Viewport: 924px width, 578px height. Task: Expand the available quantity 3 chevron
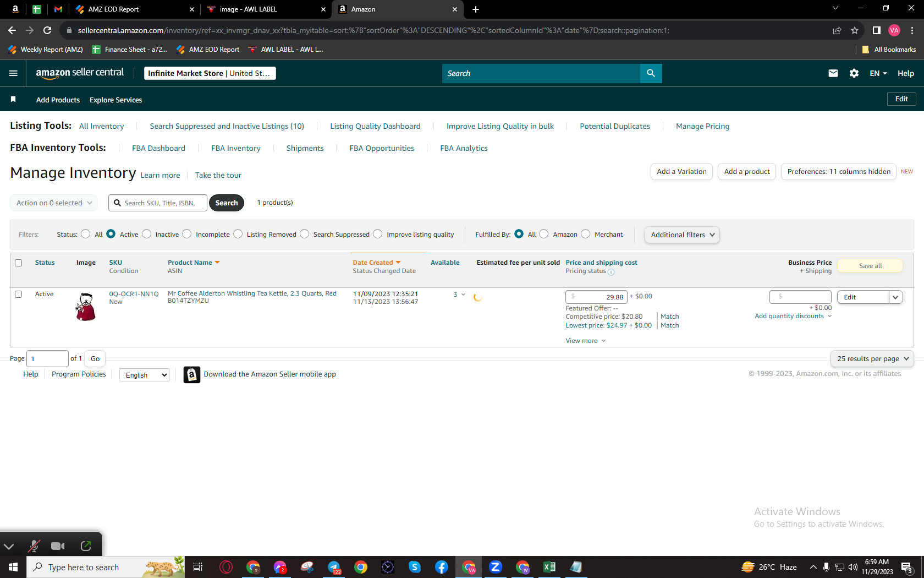tap(463, 295)
